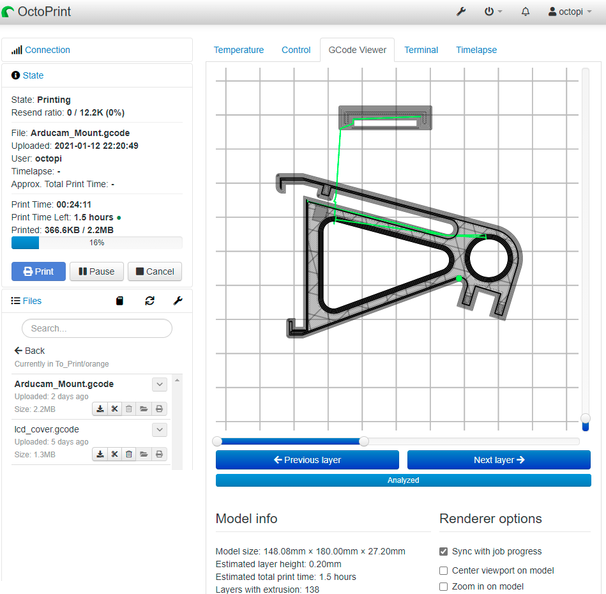
Task: Click the Print button
Action: pos(39,271)
